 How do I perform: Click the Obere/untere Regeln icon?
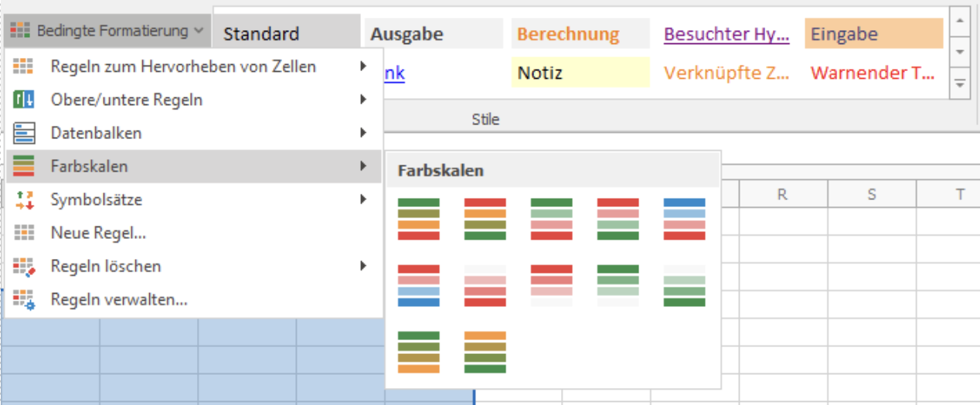[24, 100]
